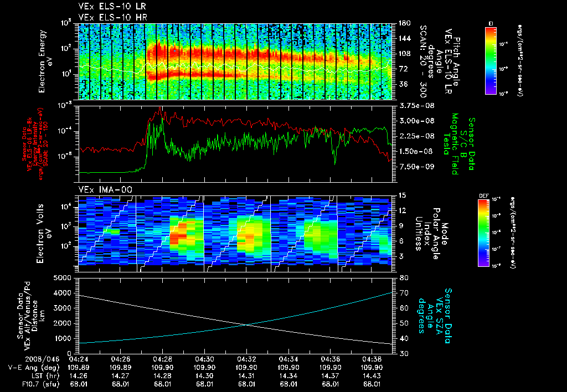The height and width of the screenshot is (392, 567).
Task: Click the Electron Volts eV axis label
Action: pos(43,234)
